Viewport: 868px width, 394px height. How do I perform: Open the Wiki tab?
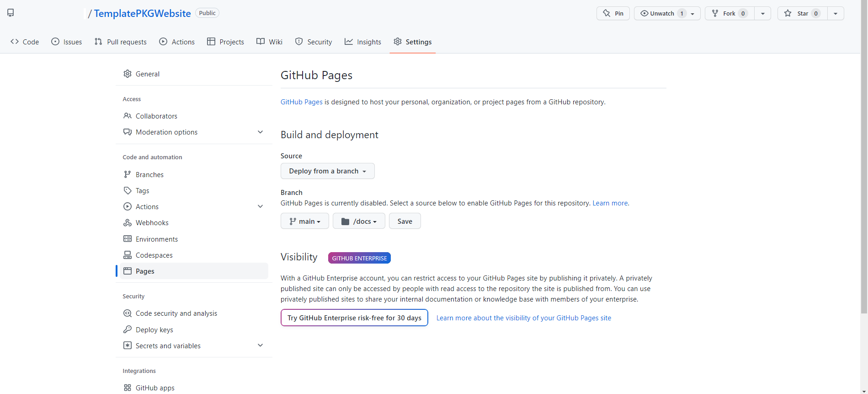pos(270,42)
